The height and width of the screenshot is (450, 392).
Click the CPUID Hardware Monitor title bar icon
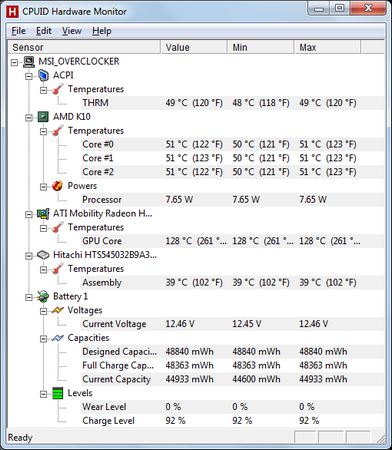click(x=12, y=12)
